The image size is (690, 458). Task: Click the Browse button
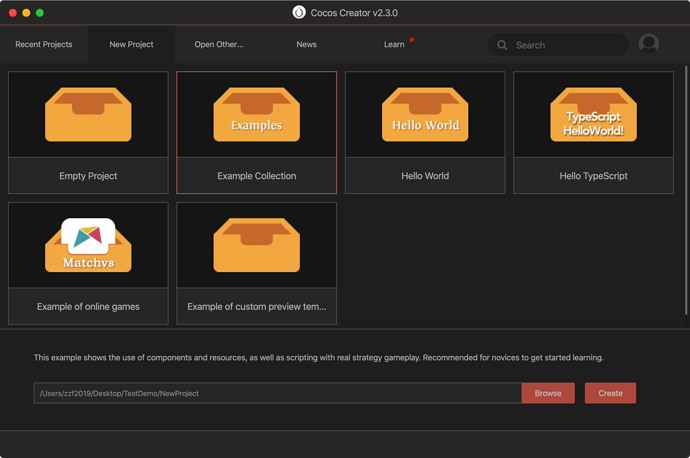click(548, 393)
